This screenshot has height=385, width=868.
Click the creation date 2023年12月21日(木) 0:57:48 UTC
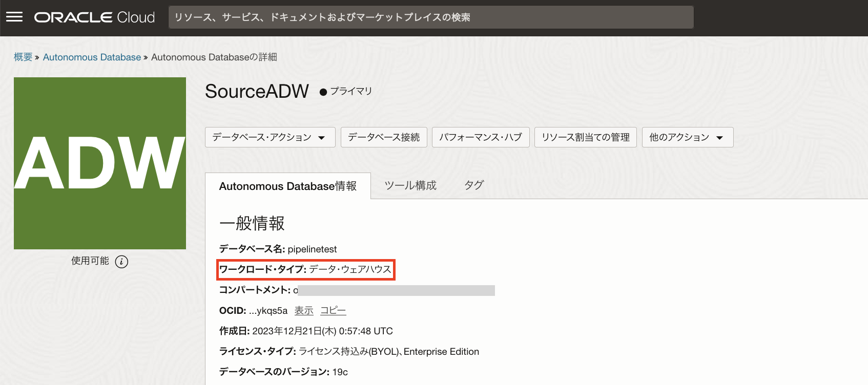coord(322,331)
